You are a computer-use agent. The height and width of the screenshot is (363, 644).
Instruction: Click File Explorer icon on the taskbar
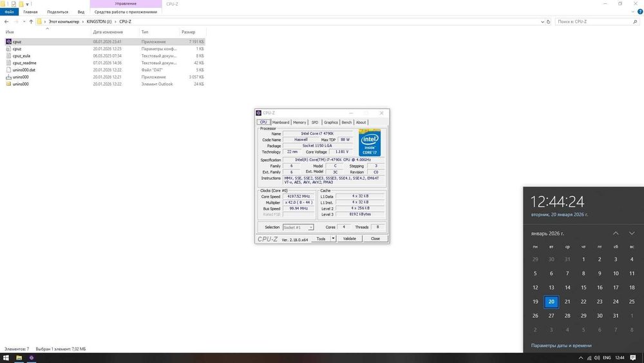(x=19, y=358)
